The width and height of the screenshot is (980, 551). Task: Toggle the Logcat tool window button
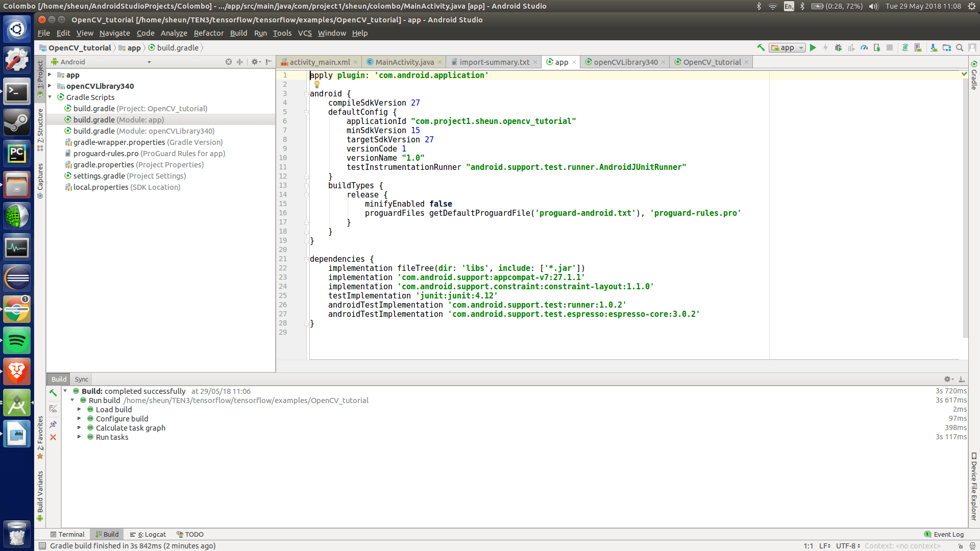click(x=148, y=534)
